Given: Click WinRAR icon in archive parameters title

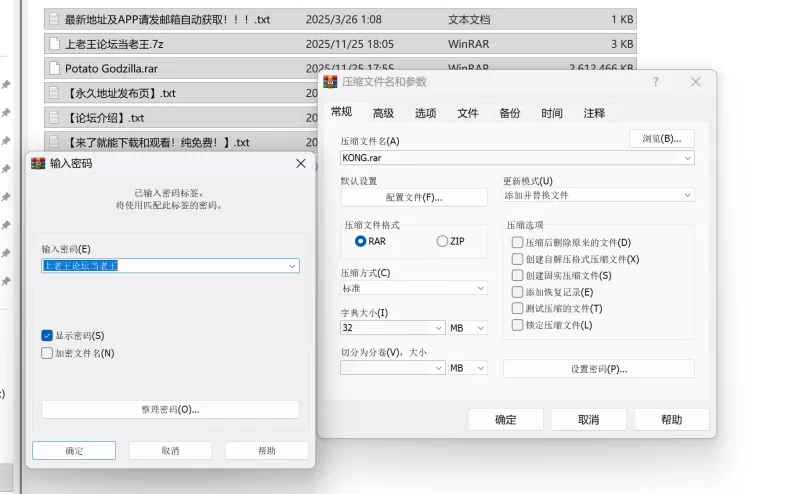Looking at the screenshot, I should [330, 82].
